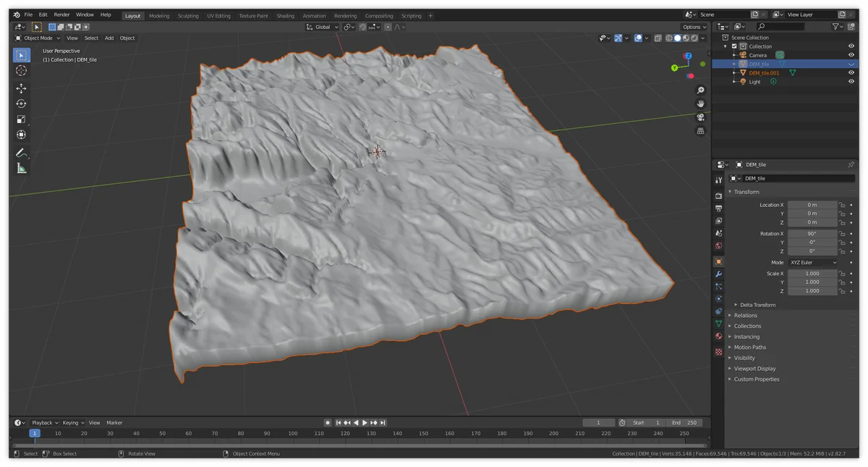Viewport: 868px width, 467px height.
Task: Switch to orthographic/perspective view icon
Action: point(700,131)
